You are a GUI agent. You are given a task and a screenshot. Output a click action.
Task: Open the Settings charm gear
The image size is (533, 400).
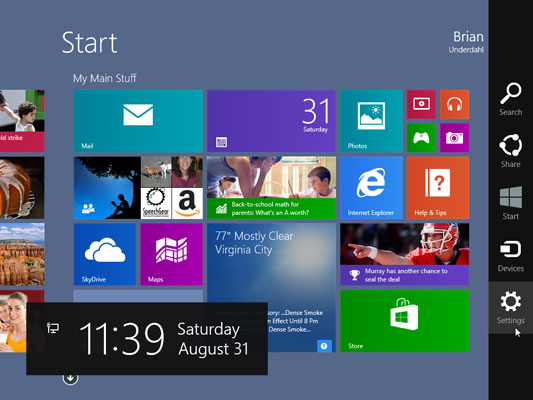pyautogui.click(x=511, y=301)
